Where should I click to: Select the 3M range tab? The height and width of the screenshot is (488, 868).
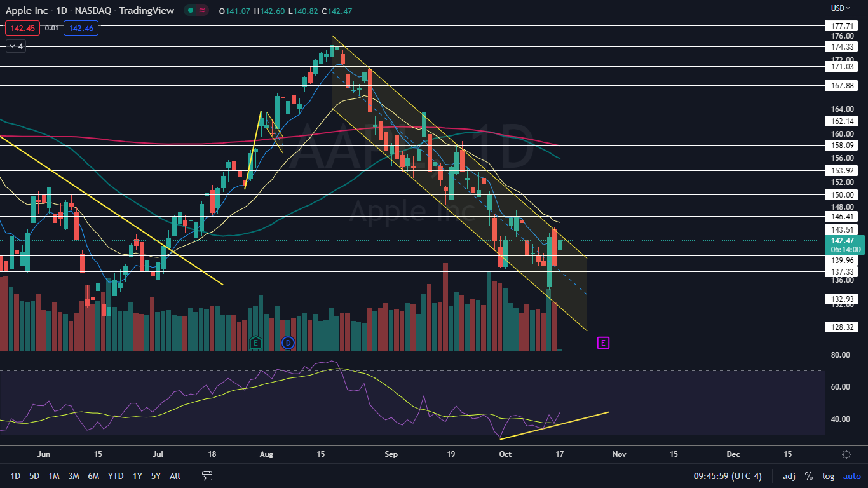(73, 476)
